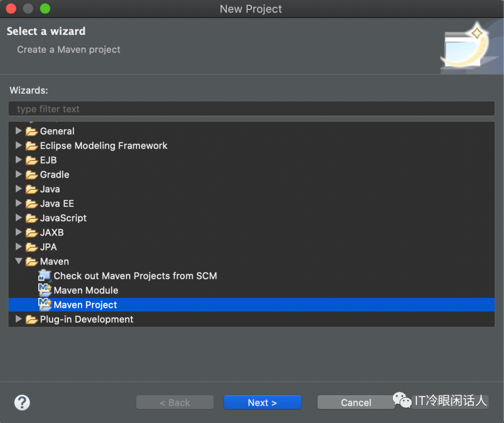Viewport: 504px width, 423px height.
Task: Click the JavaScript folder icon
Action: (32, 218)
